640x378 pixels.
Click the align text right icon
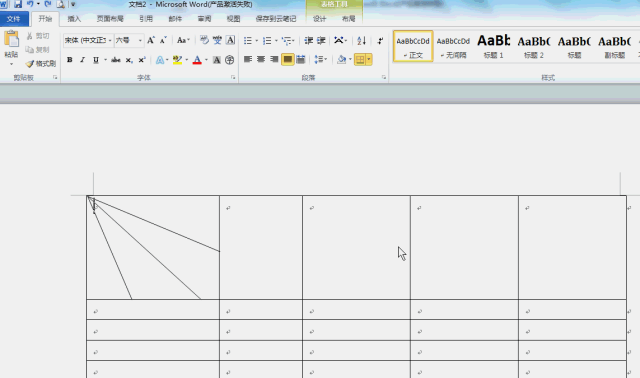[x=274, y=60]
